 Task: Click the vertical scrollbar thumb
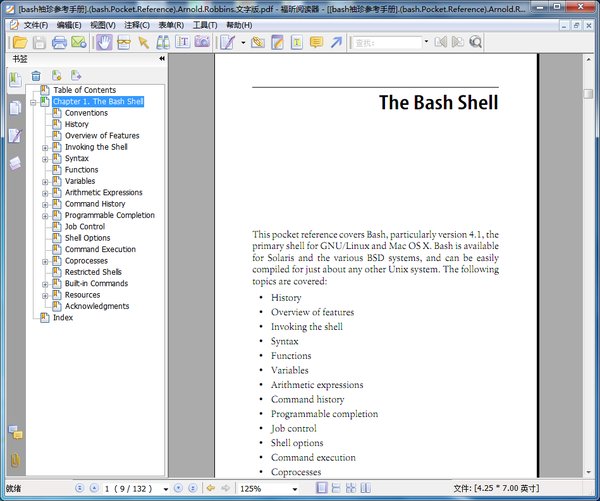[x=589, y=94]
